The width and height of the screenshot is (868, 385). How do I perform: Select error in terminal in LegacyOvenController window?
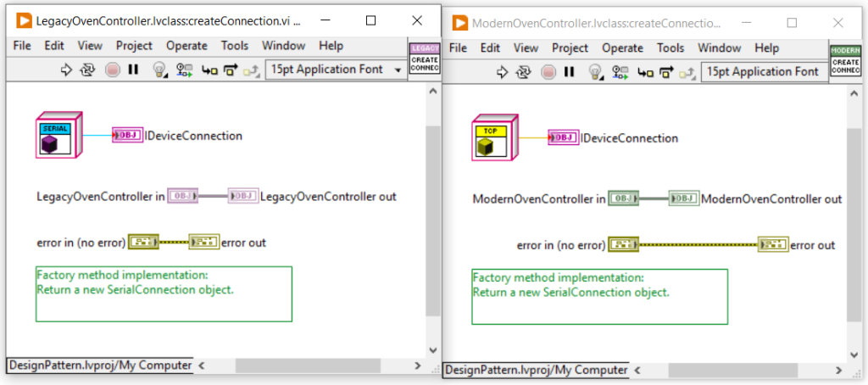pos(143,242)
